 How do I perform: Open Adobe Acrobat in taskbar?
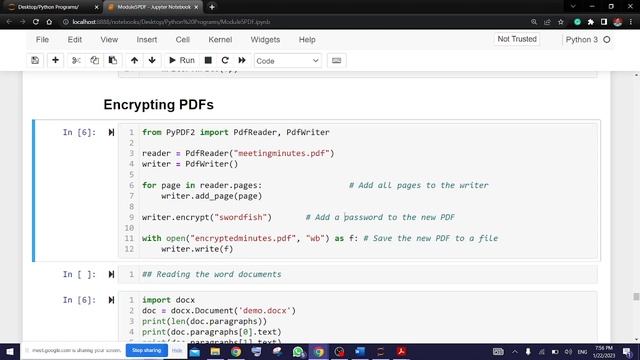tap(401, 351)
